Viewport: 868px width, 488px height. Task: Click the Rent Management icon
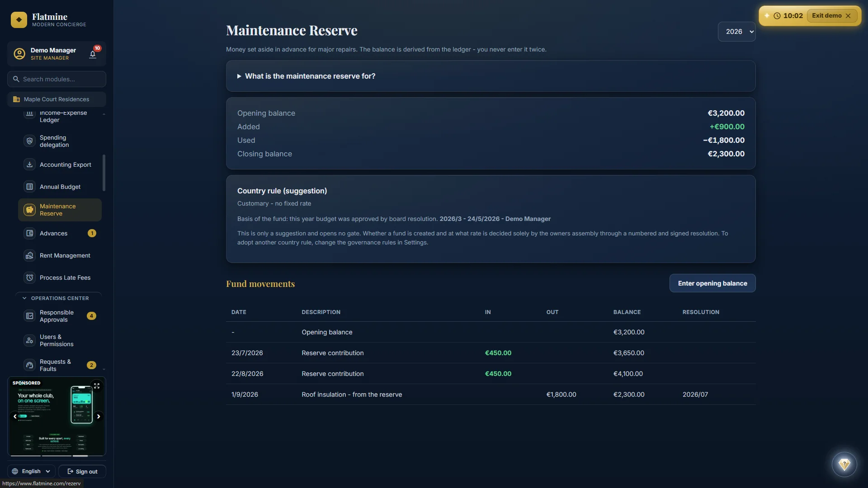(x=29, y=255)
